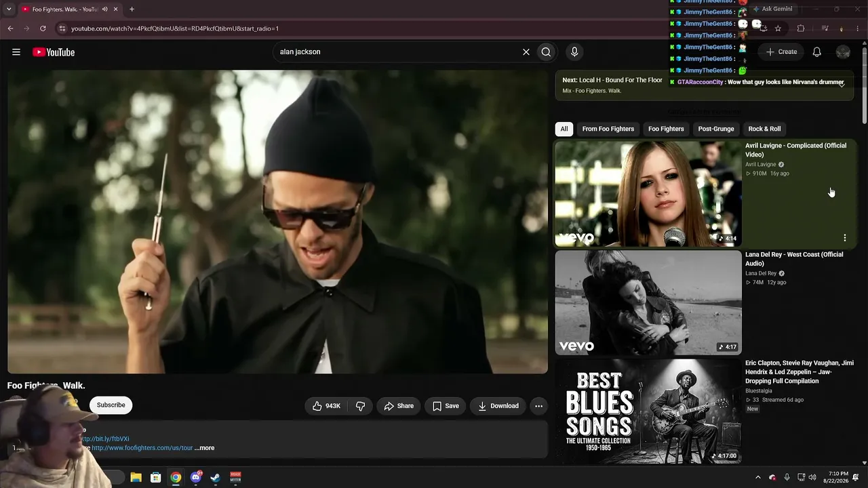Share the Foo Fighters video
This screenshot has height=488, width=868.
(x=399, y=406)
